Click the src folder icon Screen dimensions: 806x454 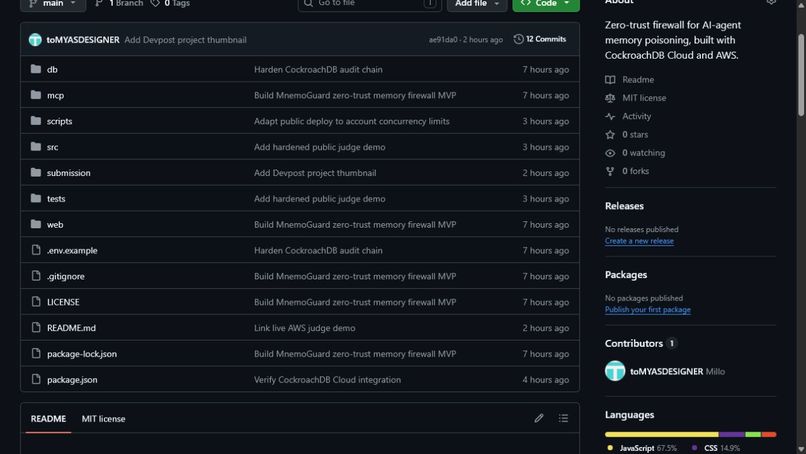(35, 147)
